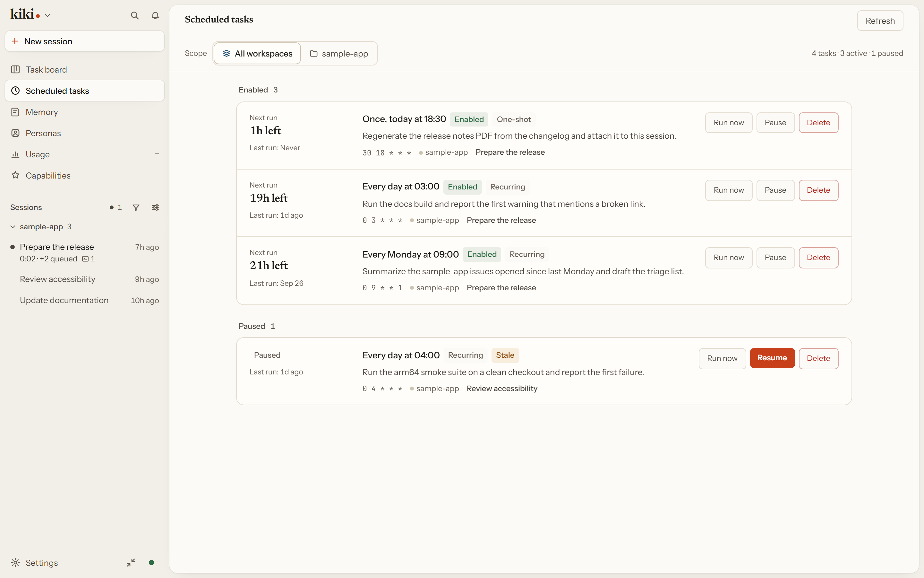Delete the Every day at 04:00 task
Viewport: 924px width, 578px height.
pyautogui.click(x=818, y=358)
